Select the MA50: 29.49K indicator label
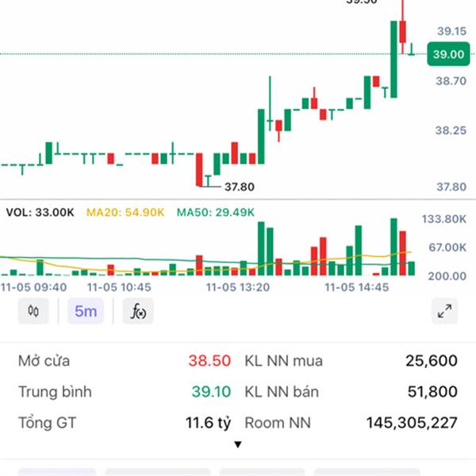The image size is (476, 476). click(x=216, y=212)
